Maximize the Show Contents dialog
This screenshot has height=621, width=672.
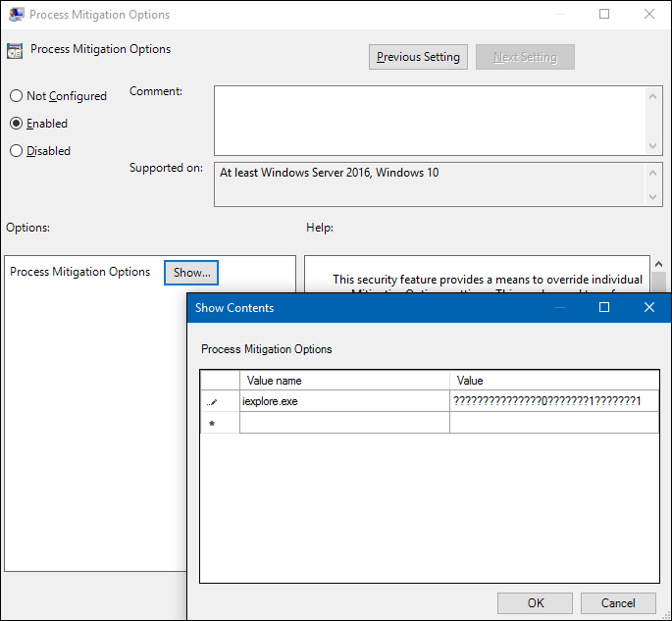coord(604,307)
